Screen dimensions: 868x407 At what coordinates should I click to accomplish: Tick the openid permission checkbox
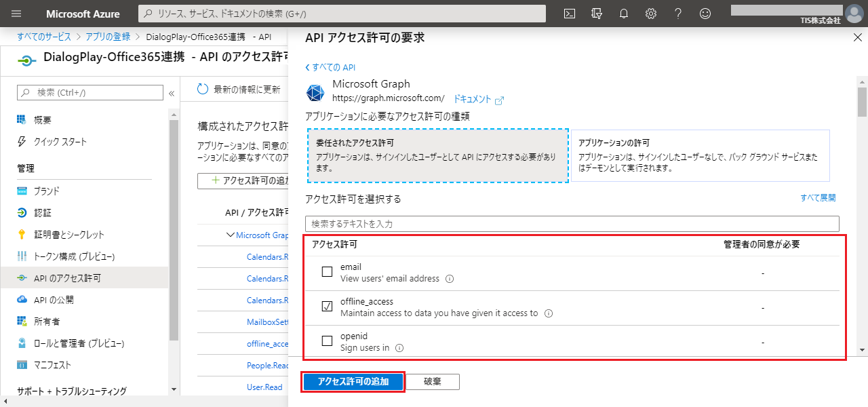coord(327,341)
